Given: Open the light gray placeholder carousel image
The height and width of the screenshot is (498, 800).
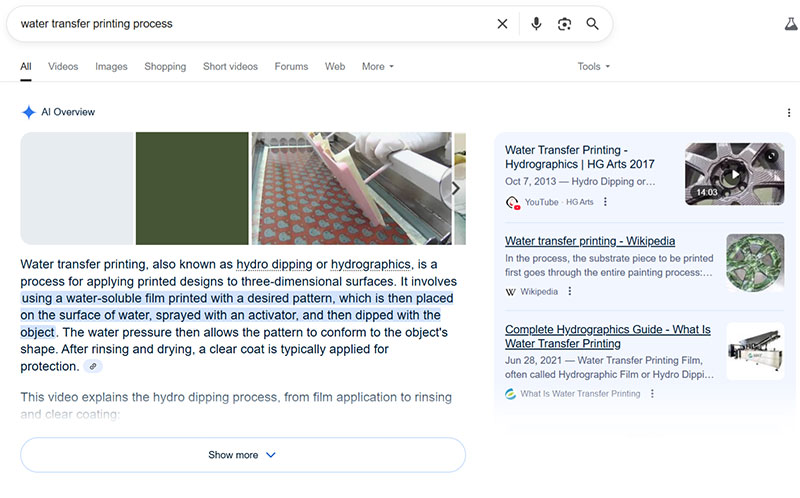Looking at the screenshot, I should (x=77, y=188).
